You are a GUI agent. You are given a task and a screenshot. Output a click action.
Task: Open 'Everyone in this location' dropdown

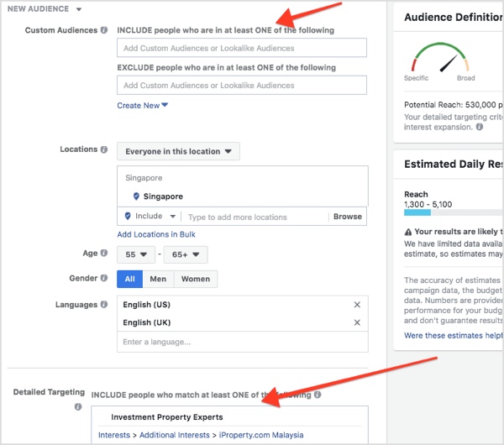click(x=178, y=151)
